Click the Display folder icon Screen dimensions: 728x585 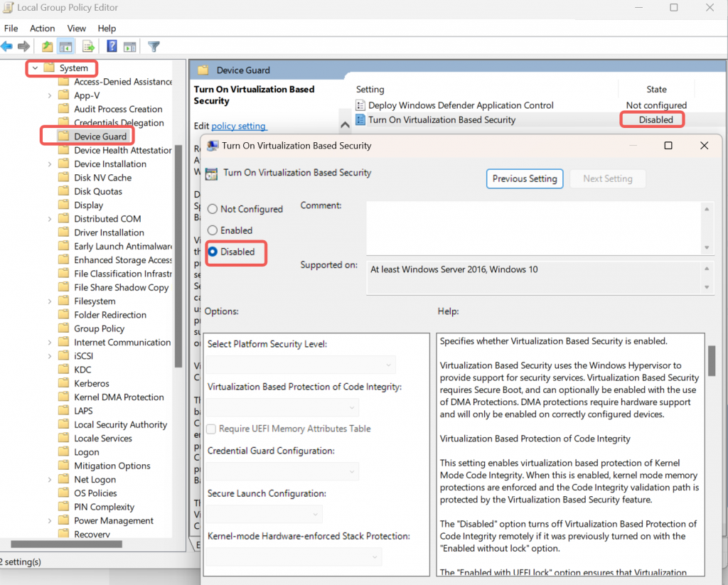pyautogui.click(x=63, y=205)
